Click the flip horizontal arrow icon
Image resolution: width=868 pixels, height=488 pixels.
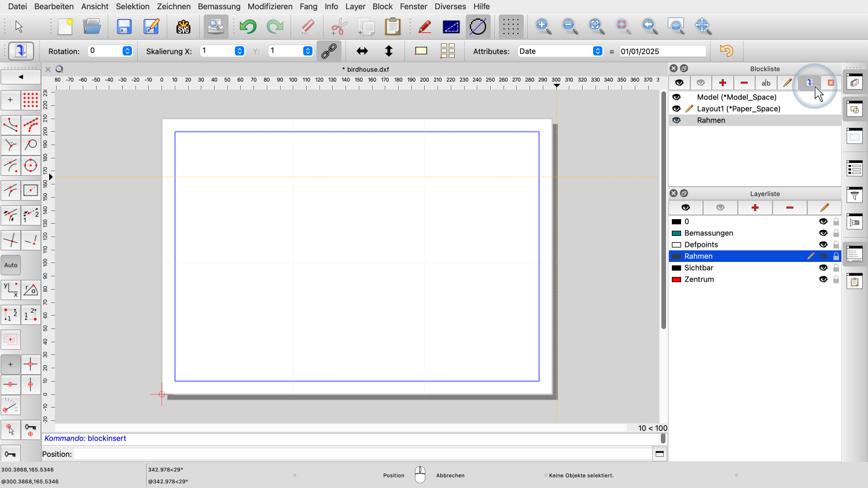362,51
